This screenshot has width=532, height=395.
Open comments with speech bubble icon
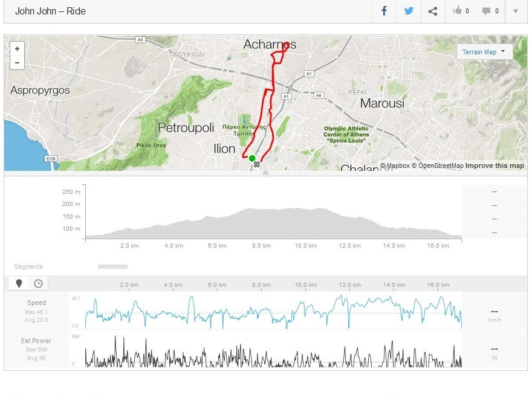pos(487,11)
